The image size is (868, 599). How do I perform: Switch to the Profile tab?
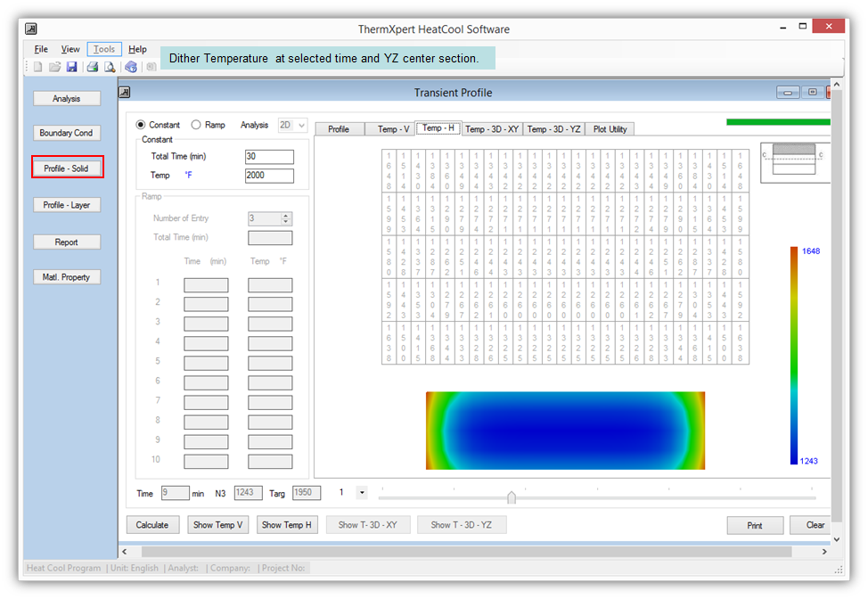click(x=339, y=129)
